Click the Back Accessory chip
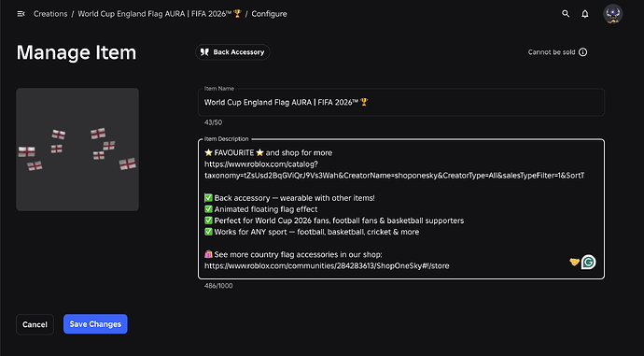 point(232,52)
